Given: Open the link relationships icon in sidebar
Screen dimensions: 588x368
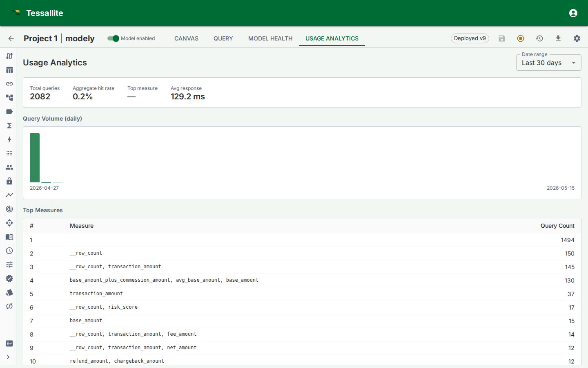Looking at the screenshot, I should [x=9, y=84].
